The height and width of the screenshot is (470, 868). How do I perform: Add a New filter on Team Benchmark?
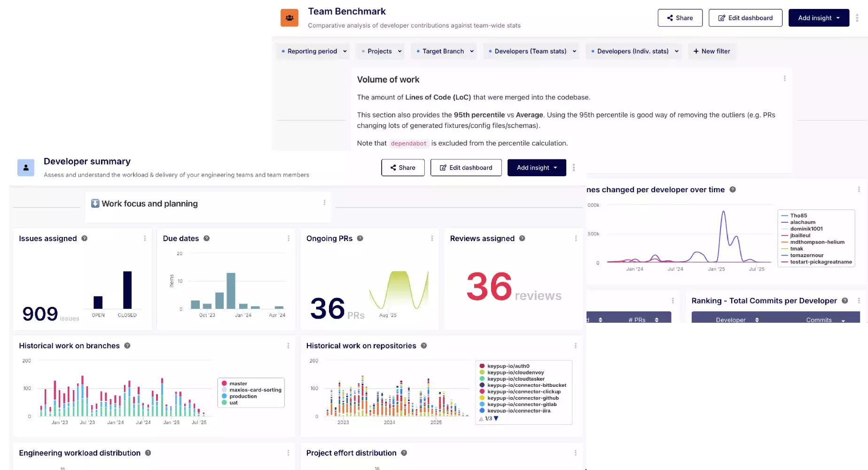(x=712, y=51)
